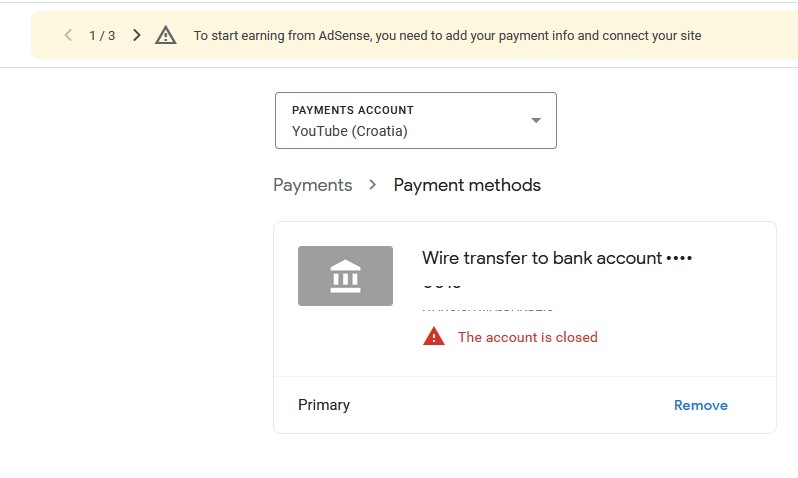
Task: Click the Primary label on the card
Action: 324,405
